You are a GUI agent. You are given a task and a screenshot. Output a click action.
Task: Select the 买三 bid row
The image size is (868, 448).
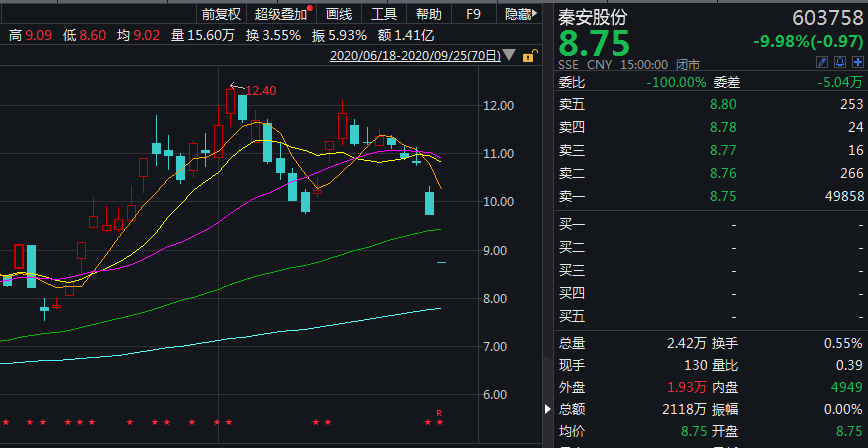click(x=711, y=271)
